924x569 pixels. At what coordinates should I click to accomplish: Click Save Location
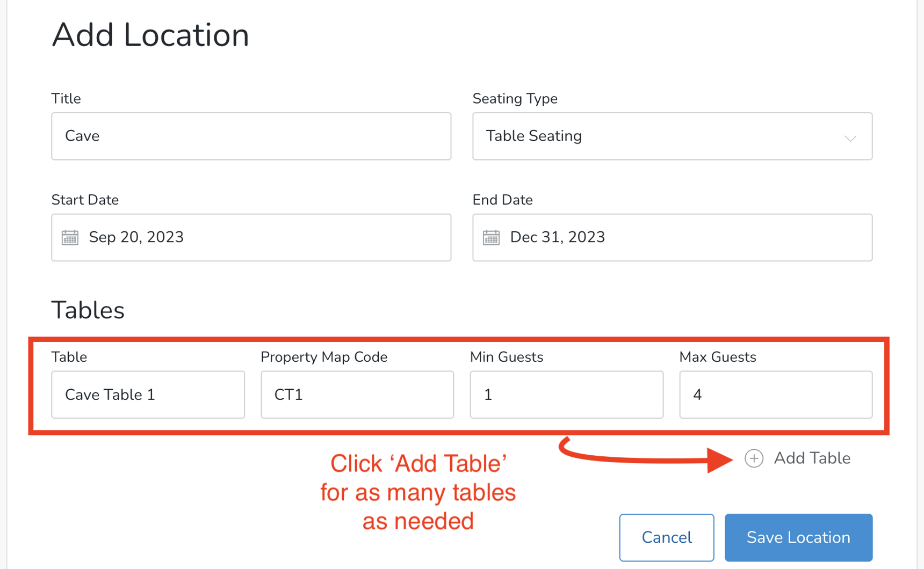point(798,537)
